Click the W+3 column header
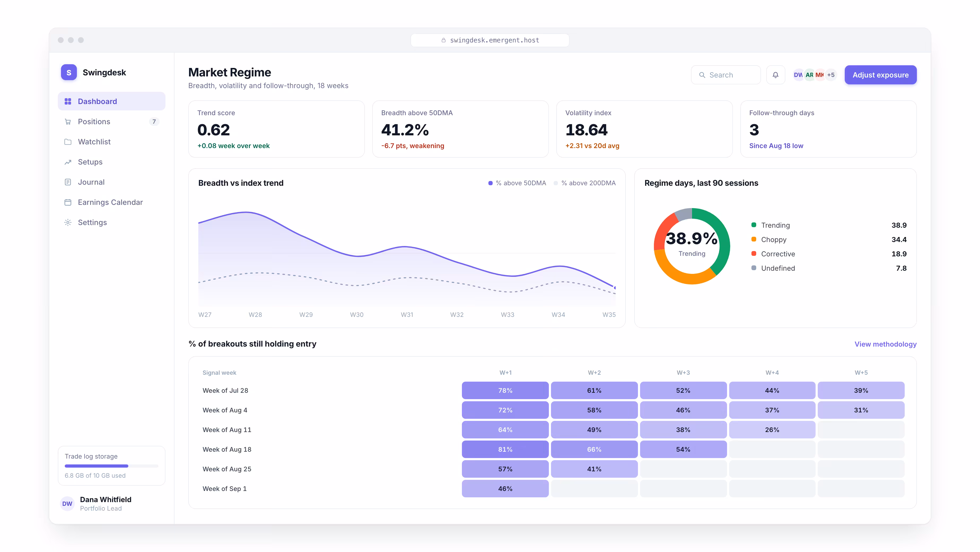The height and width of the screenshot is (552, 980). [683, 373]
